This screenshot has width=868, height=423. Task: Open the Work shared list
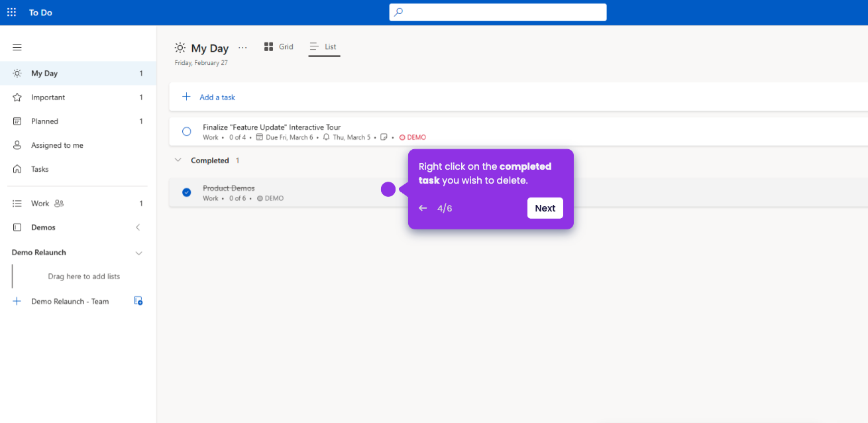78,204
